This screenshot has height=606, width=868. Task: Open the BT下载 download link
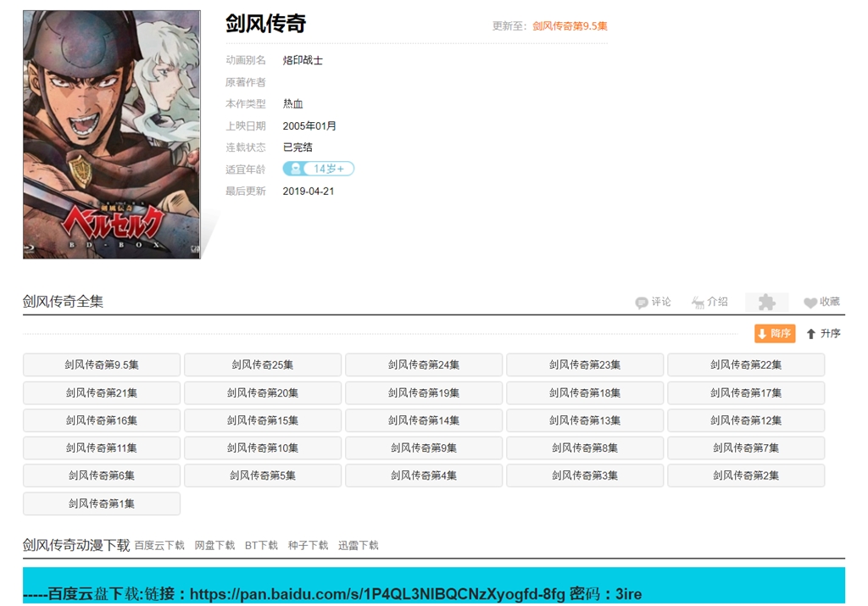(x=261, y=546)
